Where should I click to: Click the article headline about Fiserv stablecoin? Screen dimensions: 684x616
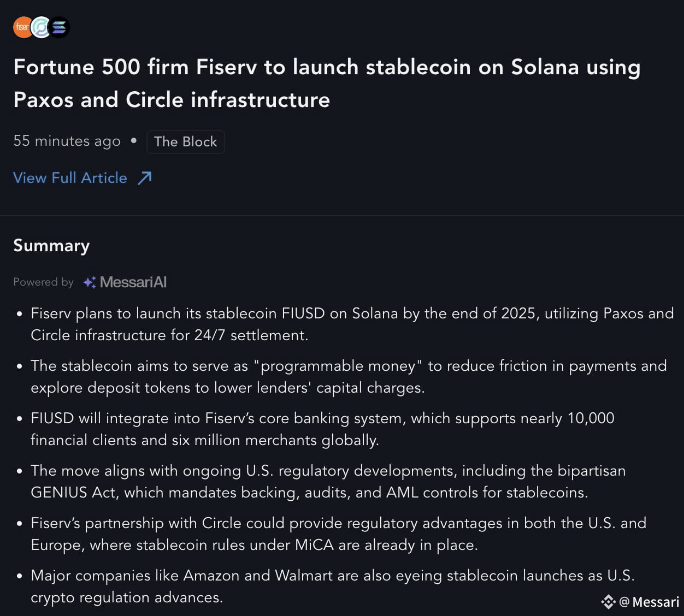point(327,83)
